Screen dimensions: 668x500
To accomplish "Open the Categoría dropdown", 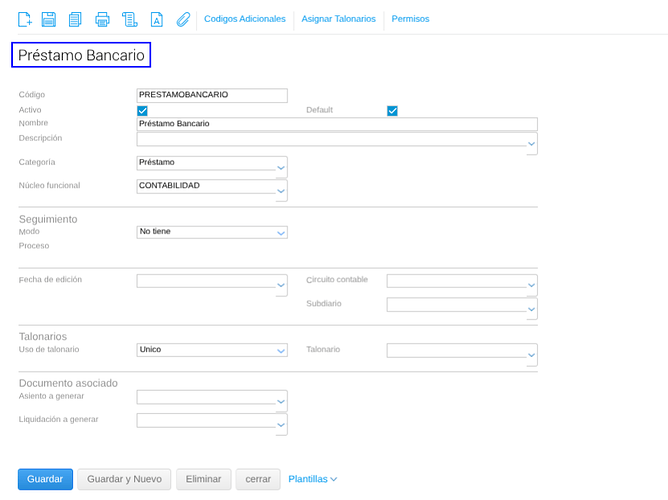I will click(281, 164).
